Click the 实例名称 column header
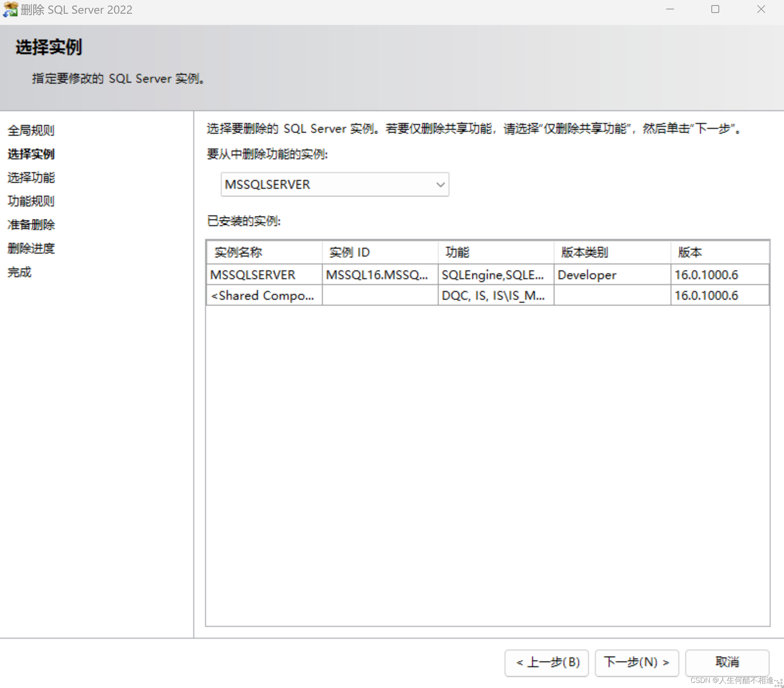This screenshot has width=784, height=688. coord(237,252)
